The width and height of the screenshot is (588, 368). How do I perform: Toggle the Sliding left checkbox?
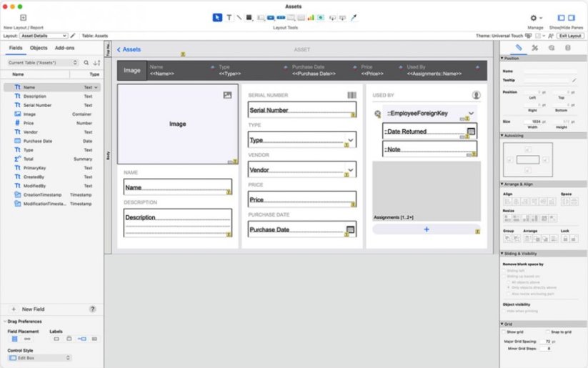coord(504,271)
